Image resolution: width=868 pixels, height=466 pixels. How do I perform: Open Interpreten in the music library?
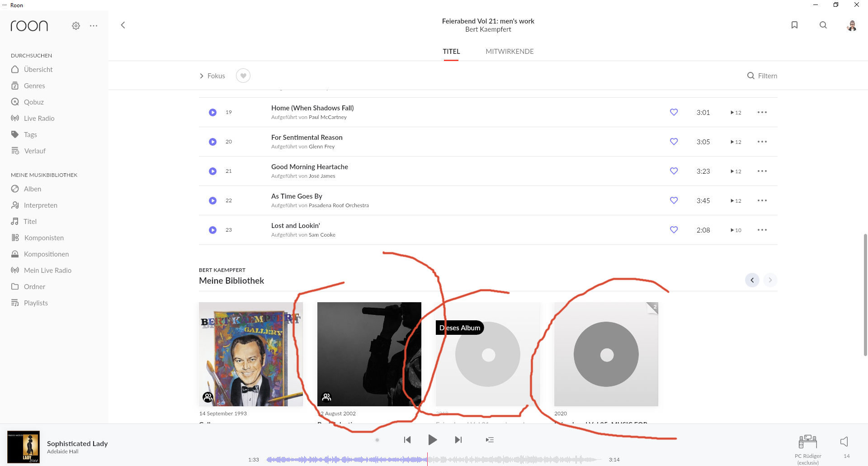(34, 205)
